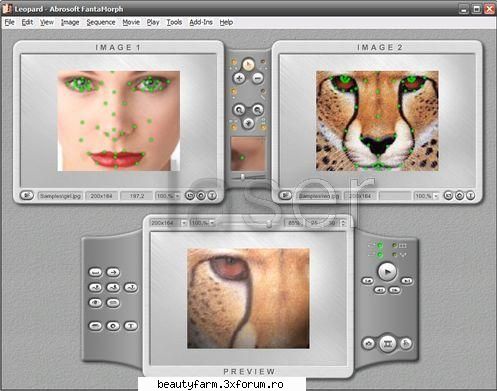
Task: Open the Play menu
Action: 153,22
